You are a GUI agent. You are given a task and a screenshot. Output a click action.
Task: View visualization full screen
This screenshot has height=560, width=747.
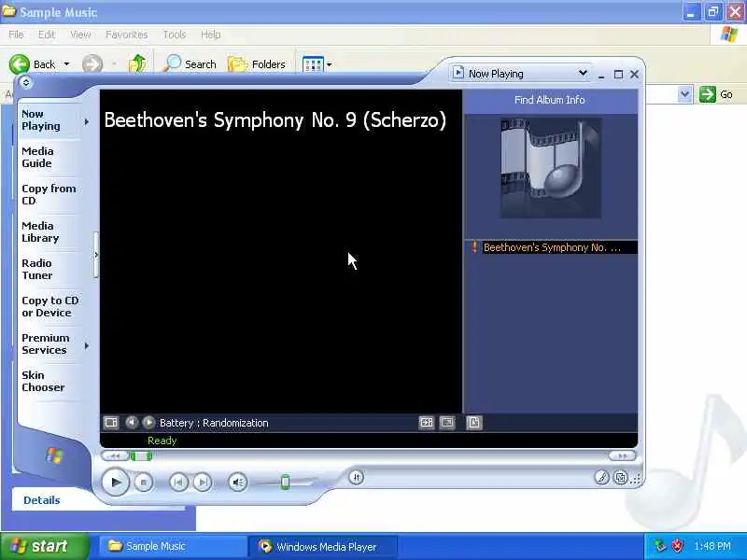pos(447,423)
